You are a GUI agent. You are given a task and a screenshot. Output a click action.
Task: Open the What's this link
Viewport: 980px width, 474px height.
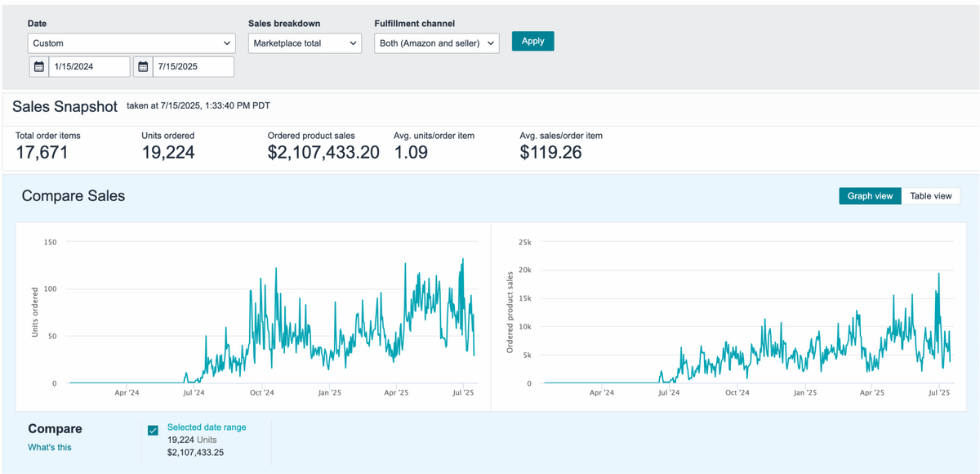(x=49, y=447)
